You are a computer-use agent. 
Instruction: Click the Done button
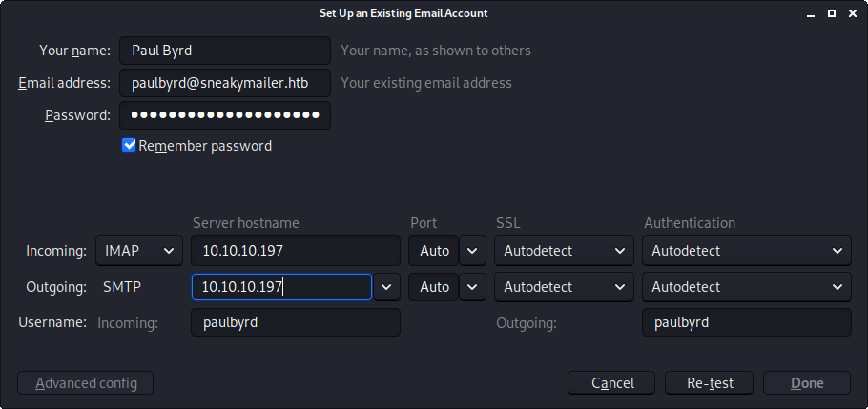806,383
